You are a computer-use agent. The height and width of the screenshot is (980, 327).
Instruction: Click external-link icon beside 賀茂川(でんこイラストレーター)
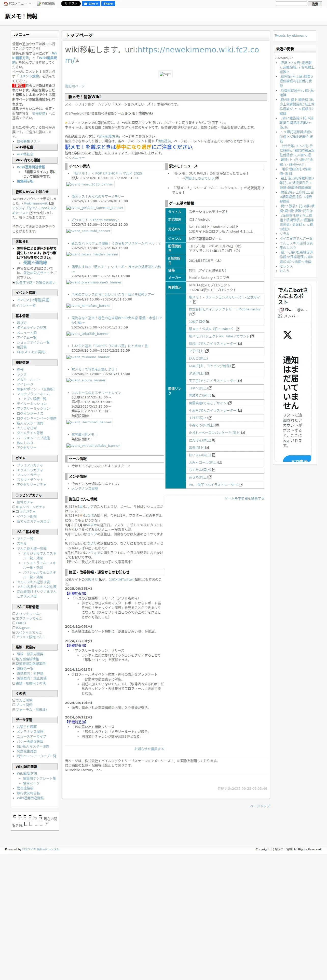tap(240, 344)
